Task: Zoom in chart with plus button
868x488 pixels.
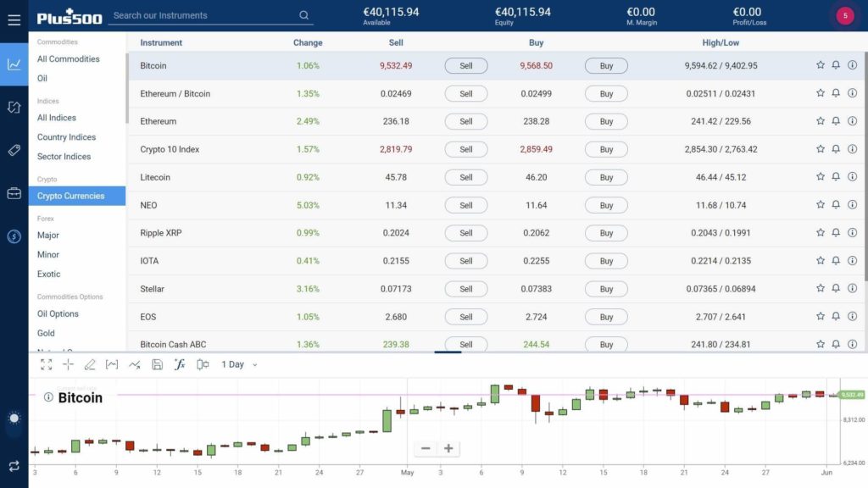Action: click(x=449, y=448)
